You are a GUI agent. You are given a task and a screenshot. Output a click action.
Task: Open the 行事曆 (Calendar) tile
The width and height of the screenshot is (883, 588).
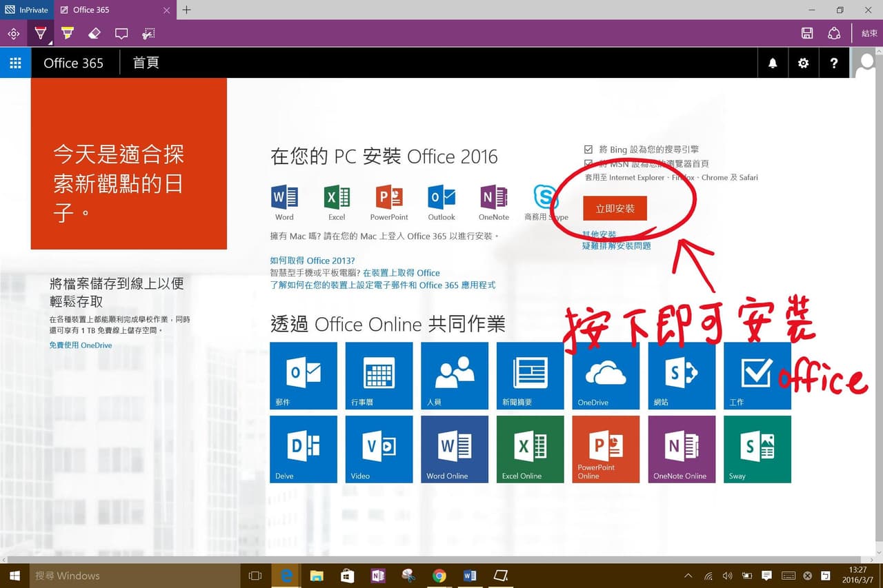point(379,376)
